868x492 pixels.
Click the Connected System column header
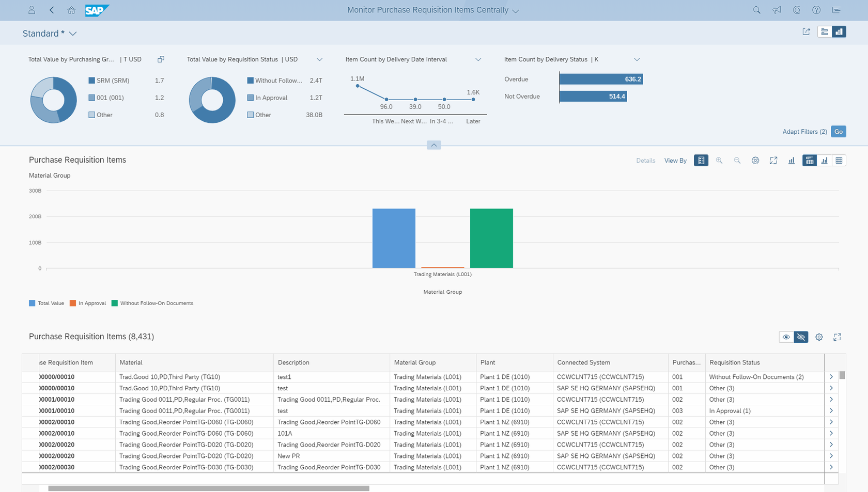[611, 362]
